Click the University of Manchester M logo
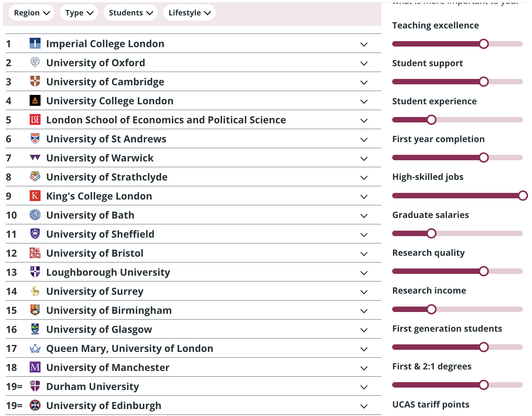The image size is (532, 416). pos(35,367)
